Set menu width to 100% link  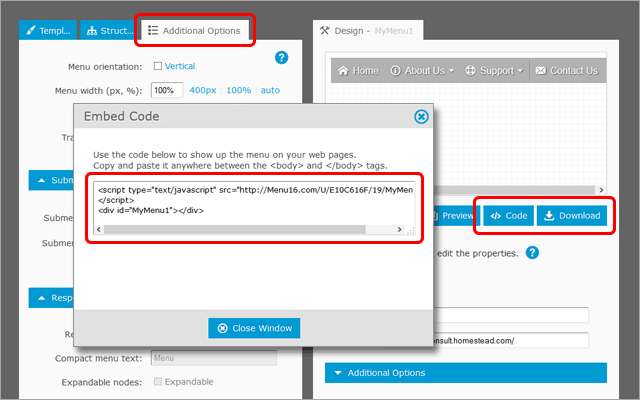point(238,90)
